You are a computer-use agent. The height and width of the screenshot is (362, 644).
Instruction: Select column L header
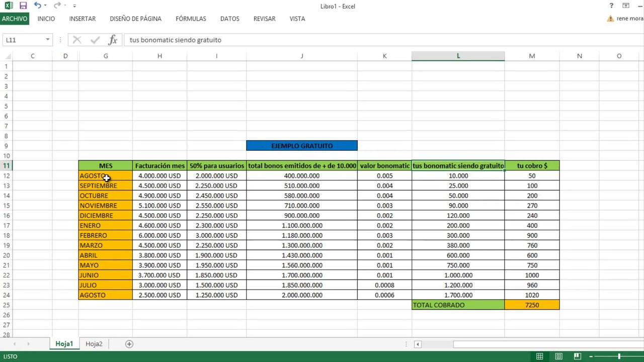click(x=458, y=56)
